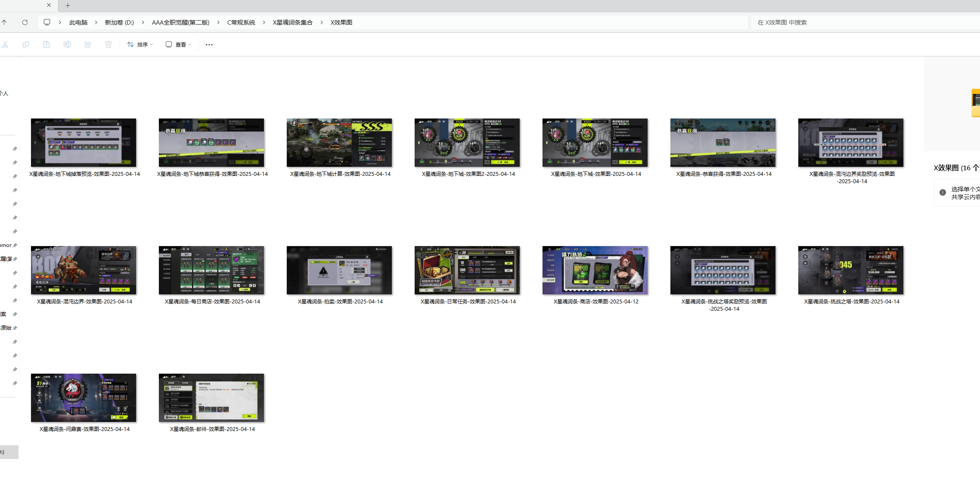Go to X星魂词条集合 breadcrumb folder
This screenshot has height=484, width=980.
click(x=292, y=22)
